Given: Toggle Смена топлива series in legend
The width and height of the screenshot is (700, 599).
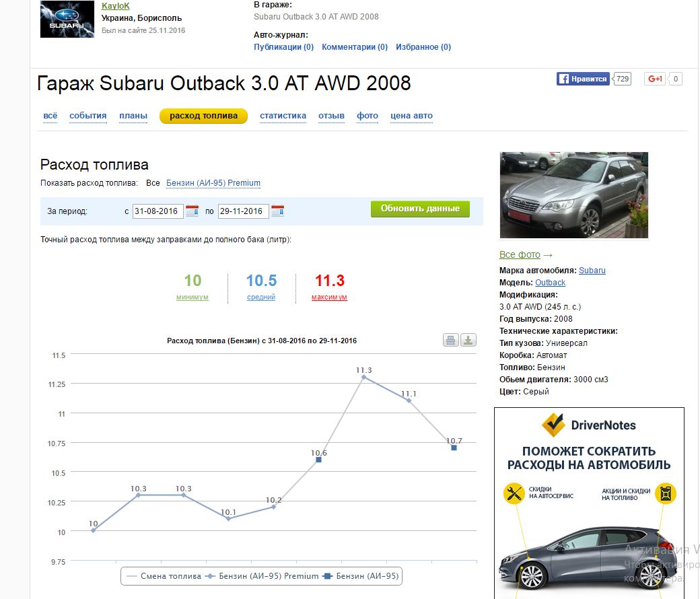Looking at the screenshot, I should [x=164, y=576].
